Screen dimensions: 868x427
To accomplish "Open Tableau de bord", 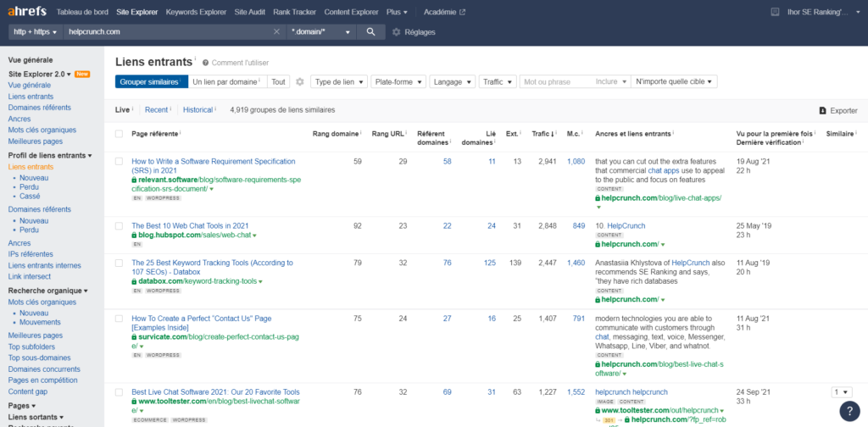I will click(x=83, y=12).
